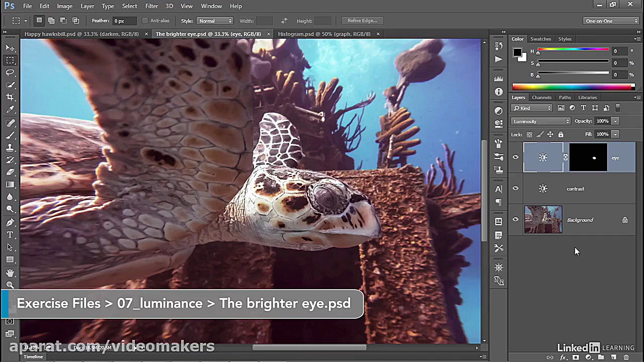
Task: Select the eye layer mask thumbnail
Action: click(588, 157)
